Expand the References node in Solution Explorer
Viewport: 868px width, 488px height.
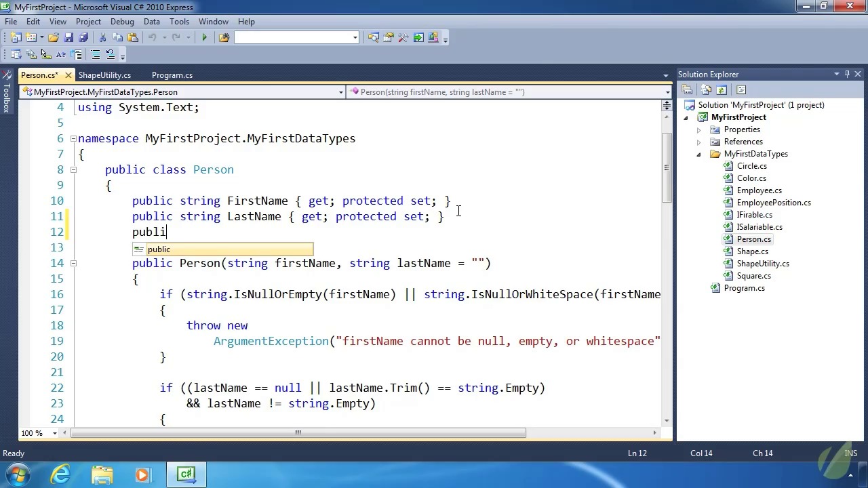point(699,142)
